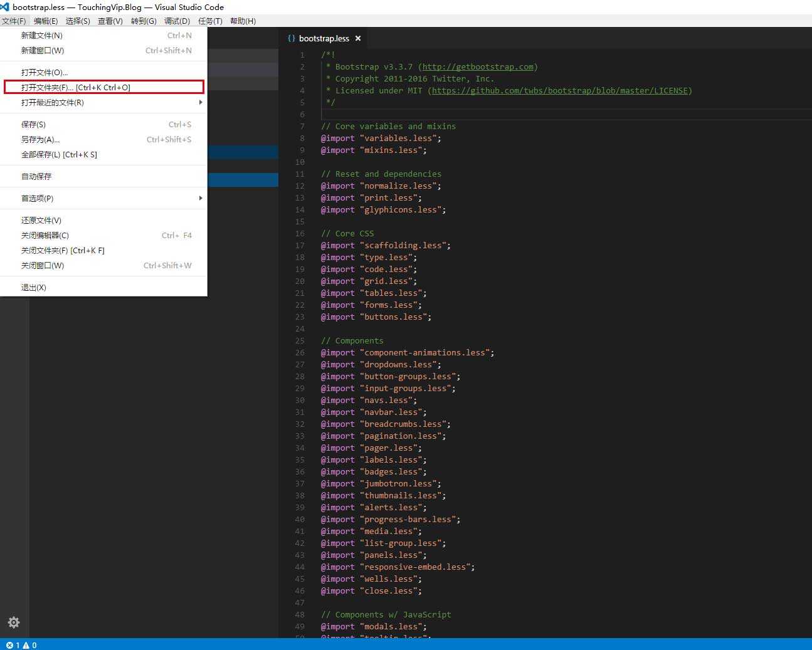Open the 查看(V) menu
The width and height of the screenshot is (812, 650).
coord(110,21)
